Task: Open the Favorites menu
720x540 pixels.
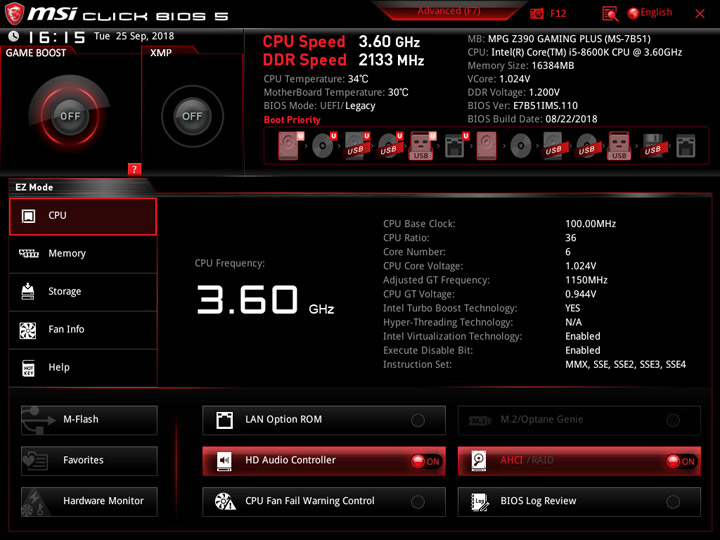Action: coord(89,461)
